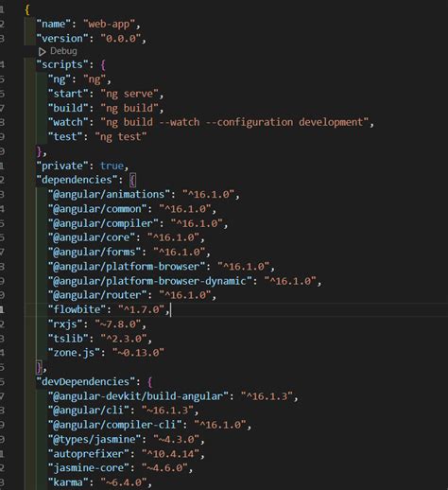Click the Debug play triangle icon
This screenshot has height=490, width=448.
tap(42, 51)
